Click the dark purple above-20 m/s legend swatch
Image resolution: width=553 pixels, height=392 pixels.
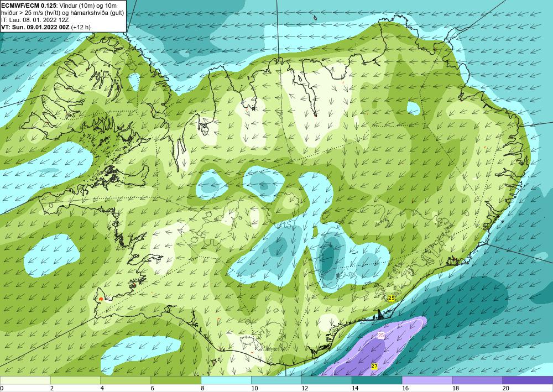[x=528, y=380]
